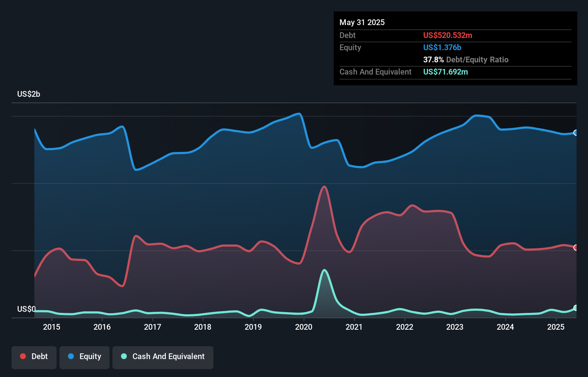Click the Debt row label in tooltip
Viewport: 588px width, 377px height.
(347, 35)
